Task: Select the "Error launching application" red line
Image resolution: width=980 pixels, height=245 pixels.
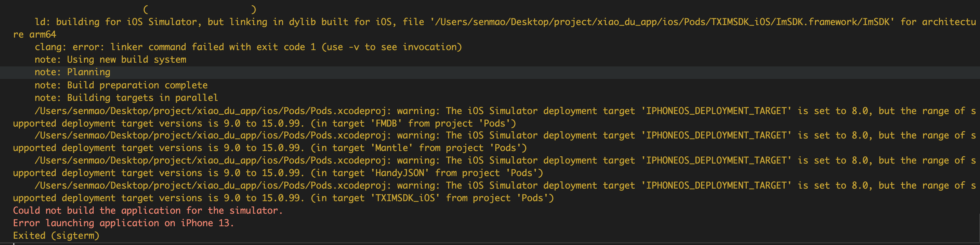Action: click(123, 223)
